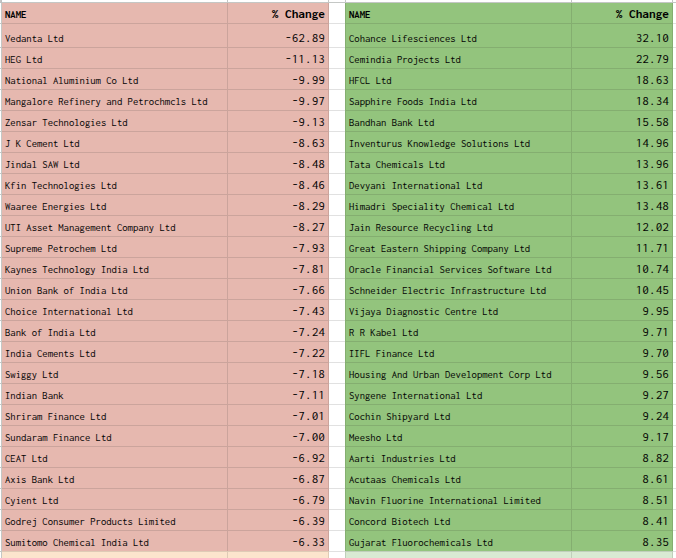The width and height of the screenshot is (676, 558).
Task: Select National Aluminium Co Ltd cell
Action: coord(114,80)
